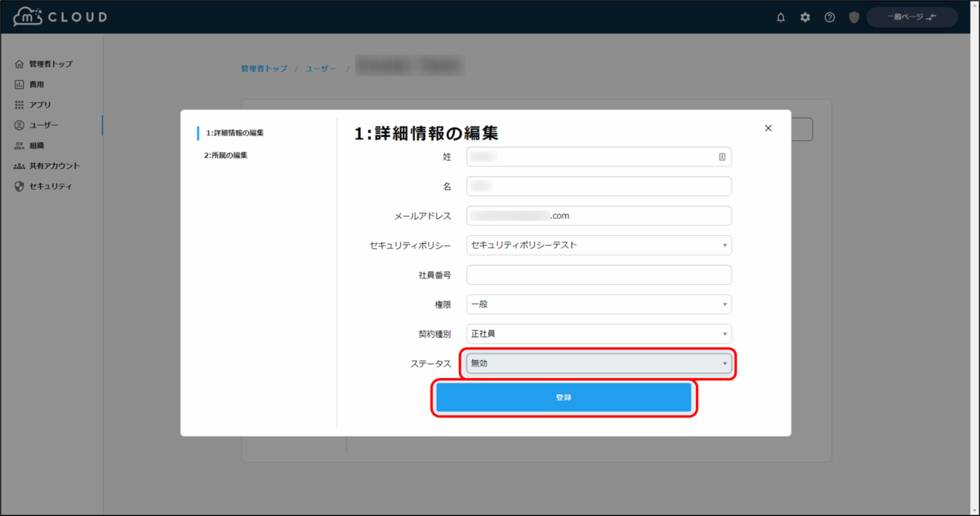Click the shield icon in the top bar
980x516 pixels.
tap(853, 16)
